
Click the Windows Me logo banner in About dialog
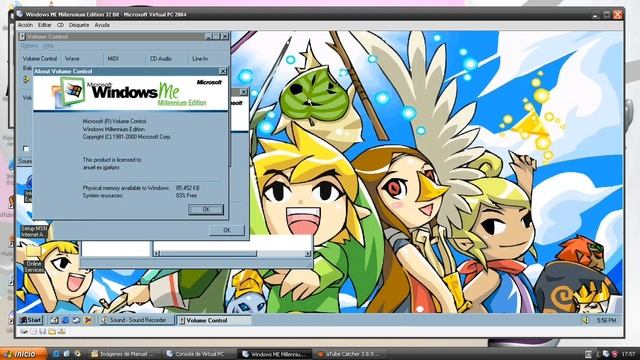point(131,93)
